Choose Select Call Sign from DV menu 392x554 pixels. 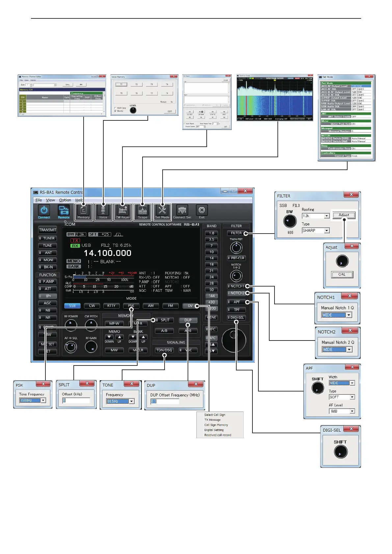pyautogui.click(x=215, y=415)
